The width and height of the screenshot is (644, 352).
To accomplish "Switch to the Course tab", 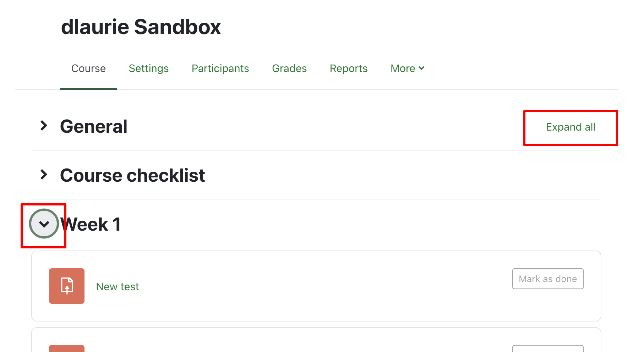I will 88,68.
